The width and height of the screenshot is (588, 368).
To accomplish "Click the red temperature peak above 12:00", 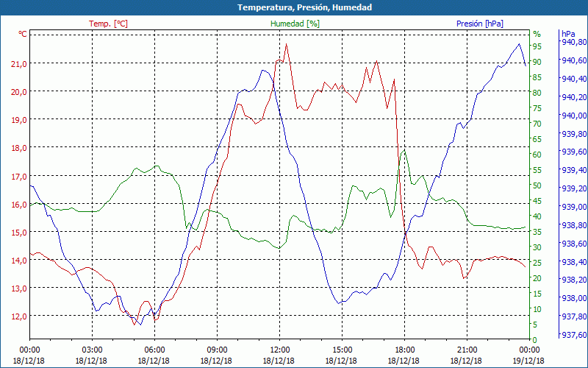I will [x=286, y=44].
